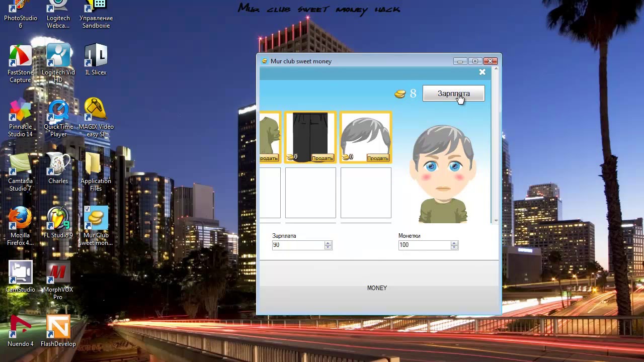644x362 pixels.
Task: Select MAGIX Video easy SE icon
Action: [x=96, y=118]
